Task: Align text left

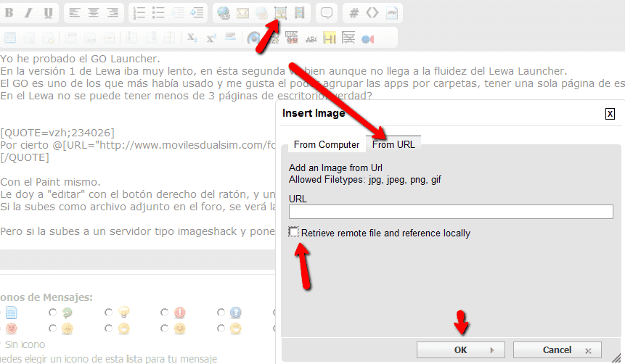Action: (x=74, y=13)
